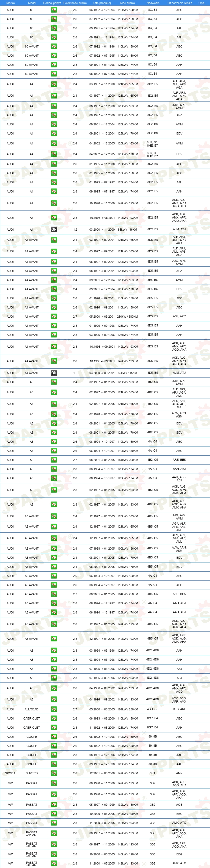Click the Oznaczenie silnika column header
Screen dimensions: 210x868
(x=180, y=3)
